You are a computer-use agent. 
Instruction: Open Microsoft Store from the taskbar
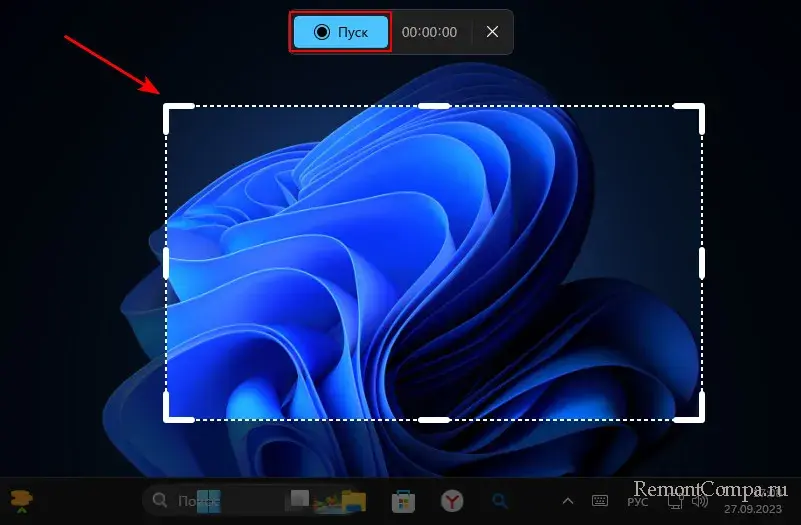point(403,500)
